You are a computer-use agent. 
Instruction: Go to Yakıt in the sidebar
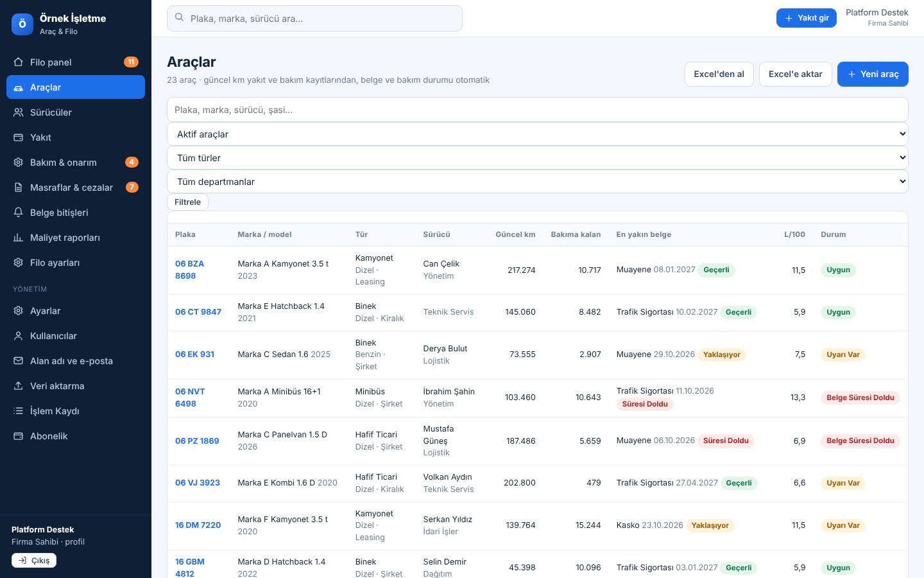(x=76, y=137)
